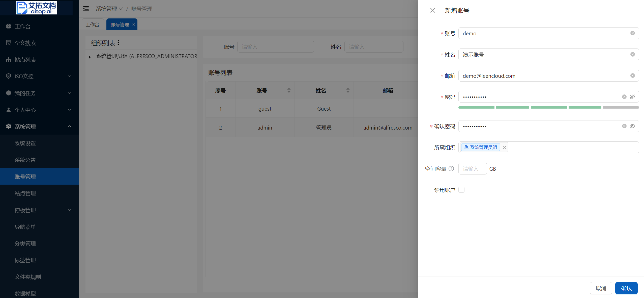Switch to the 工作台 tab
This screenshot has height=298, width=644.
click(x=92, y=24)
